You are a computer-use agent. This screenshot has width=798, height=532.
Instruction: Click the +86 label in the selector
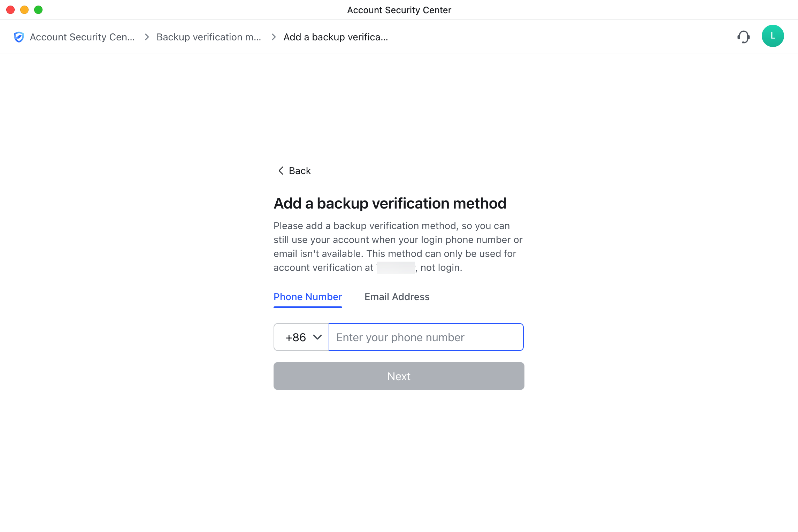pyautogui.click(x=296, y=337)
